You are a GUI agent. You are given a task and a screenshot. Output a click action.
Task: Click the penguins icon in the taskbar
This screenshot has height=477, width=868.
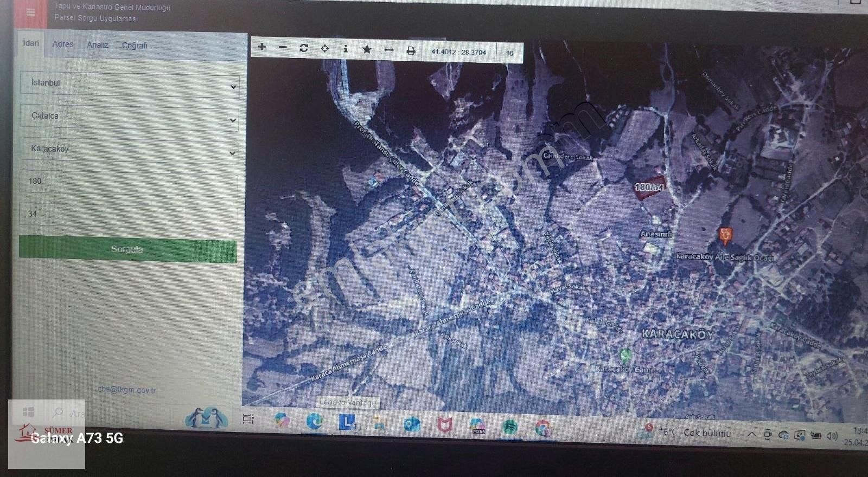pyautogui.click(x=206, y=418)
